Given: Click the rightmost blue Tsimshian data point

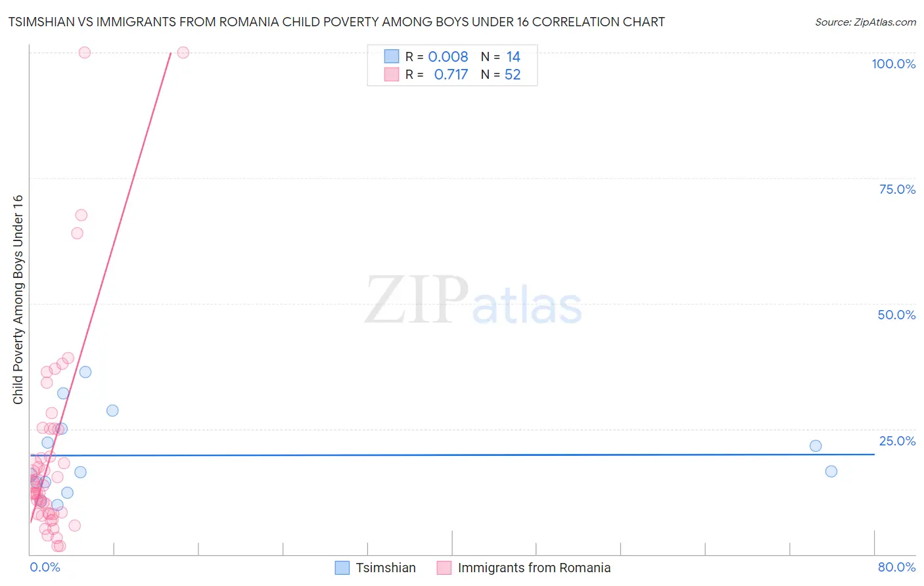Looking at the screenshot, I should pos(831,471).
